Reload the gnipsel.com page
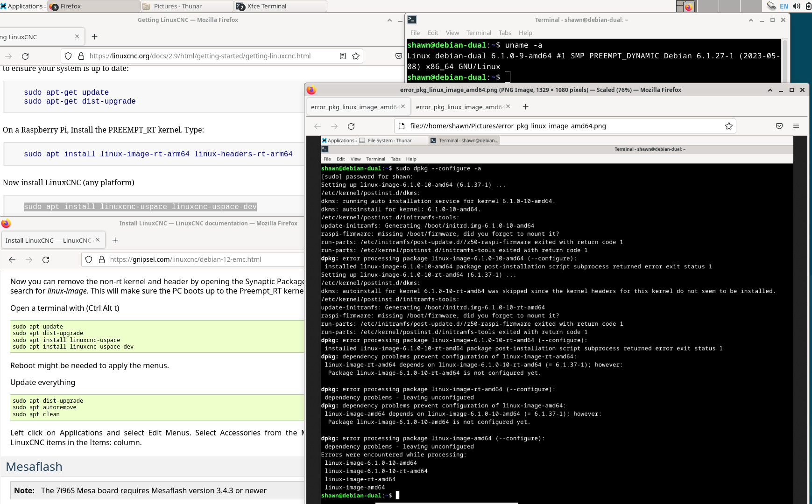 click(46, 259)
